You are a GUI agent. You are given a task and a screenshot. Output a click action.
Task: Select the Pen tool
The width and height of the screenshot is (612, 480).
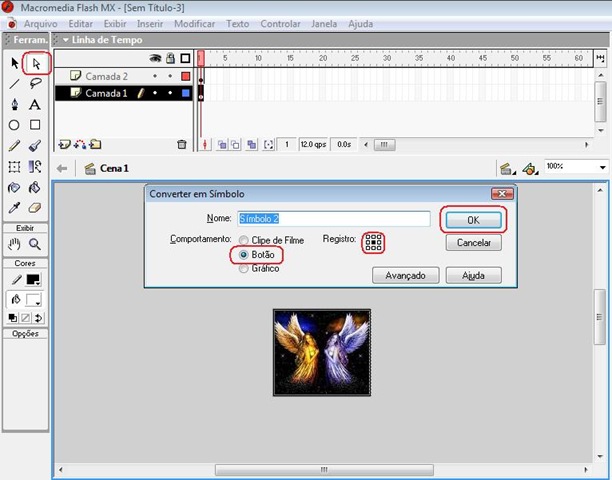point(14,104)
